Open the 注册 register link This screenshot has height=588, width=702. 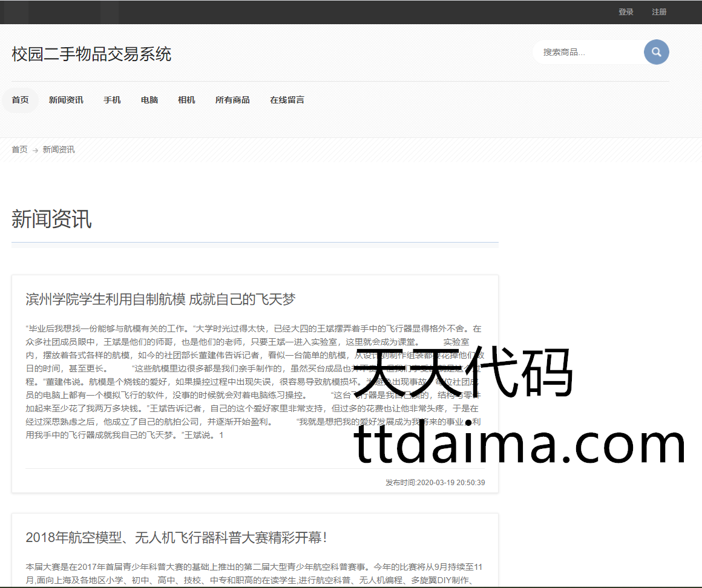[659, 12]
